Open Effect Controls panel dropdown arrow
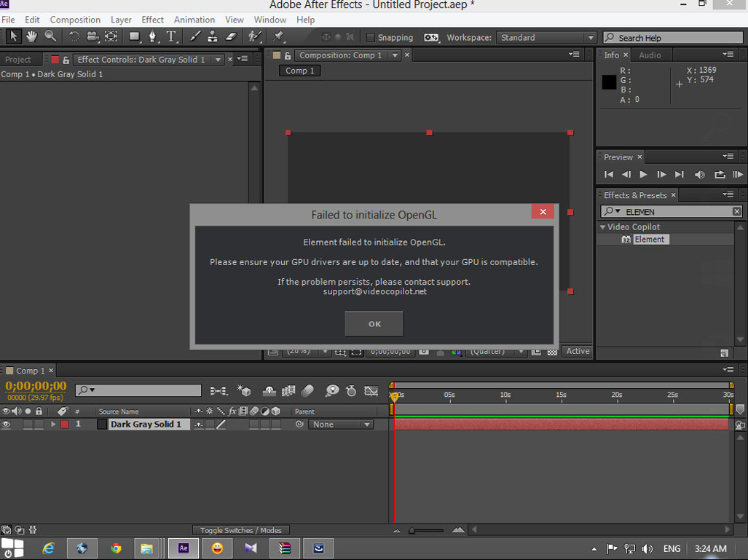 point(218,60)
